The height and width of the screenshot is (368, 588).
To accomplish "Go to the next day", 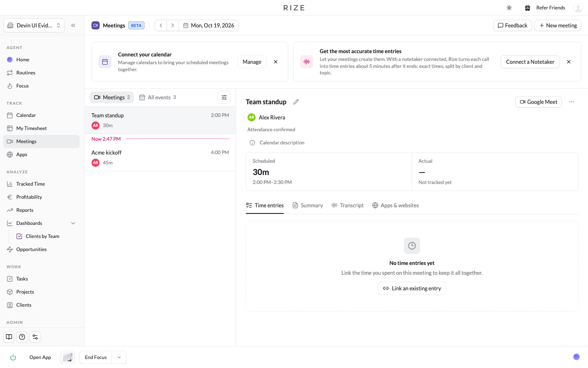I will [x=173, y=25].
